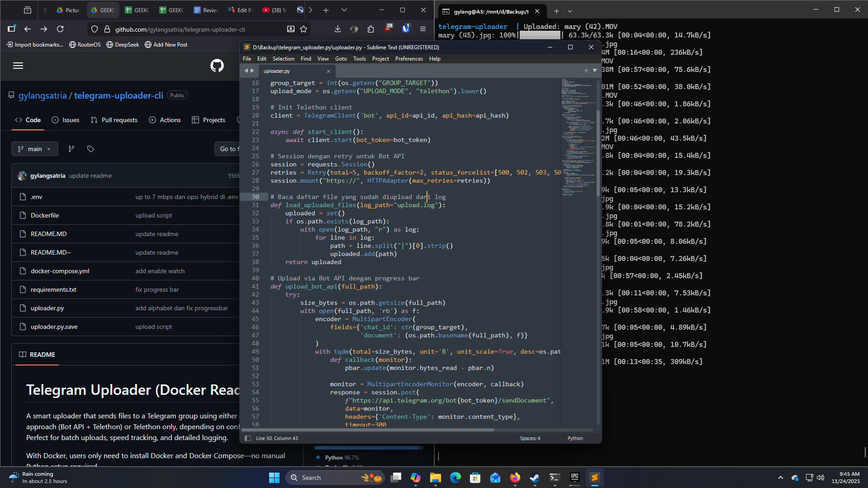Image resolution: width=868 pixels, height=488 pixels.
Task: Reload the GitHub page
Action: [x=60, y=29]
